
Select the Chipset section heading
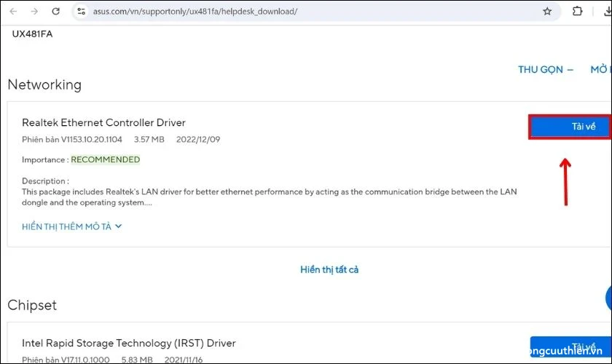click(32, 305)
